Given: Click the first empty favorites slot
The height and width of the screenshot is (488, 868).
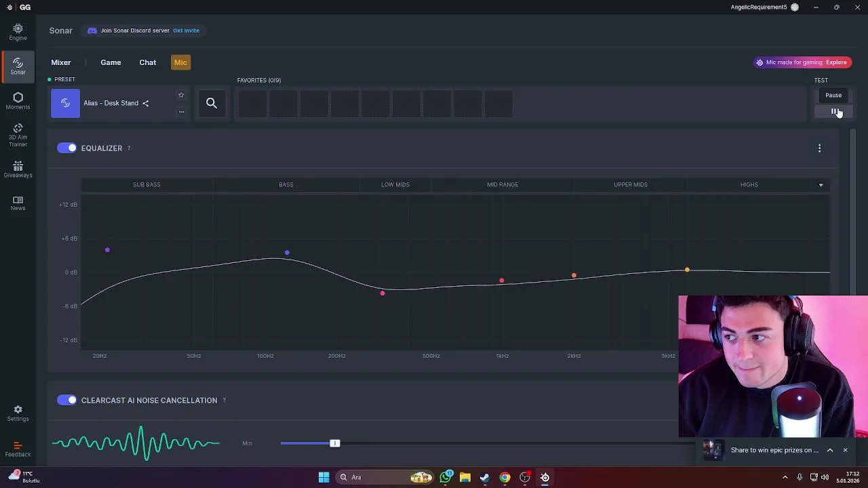Looking at the screenshot, I should coord(252,104).
